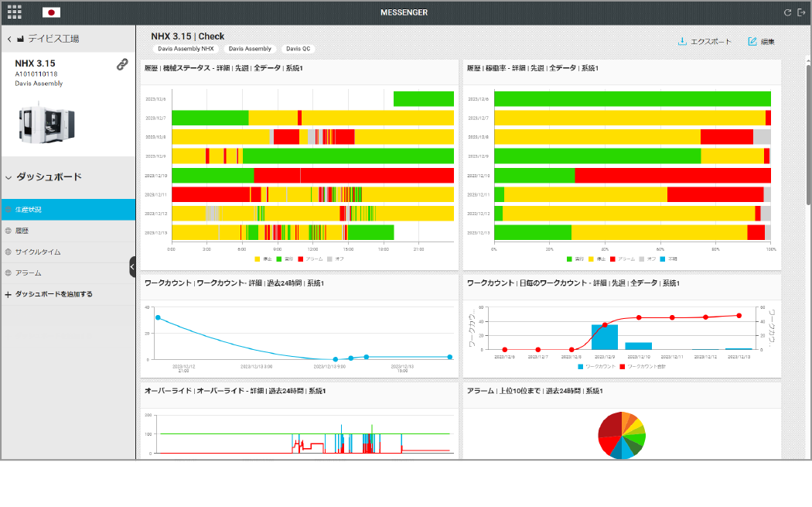The width and height of the screenshot is (812, 507).
Task: Click the 履歴 | 稼働率 panel title
Action: click(533, 68)
